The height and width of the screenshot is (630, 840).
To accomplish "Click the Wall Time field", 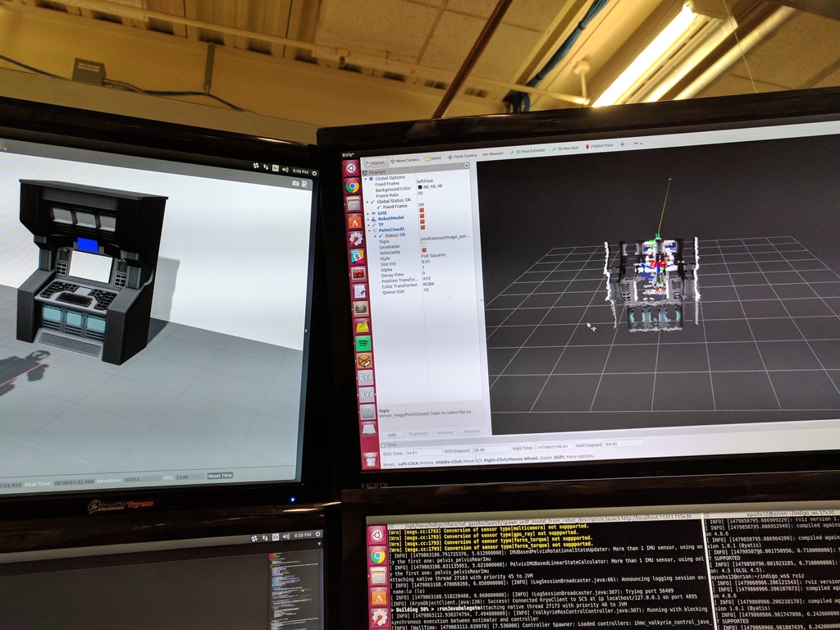I will click(x=554, y=446).
